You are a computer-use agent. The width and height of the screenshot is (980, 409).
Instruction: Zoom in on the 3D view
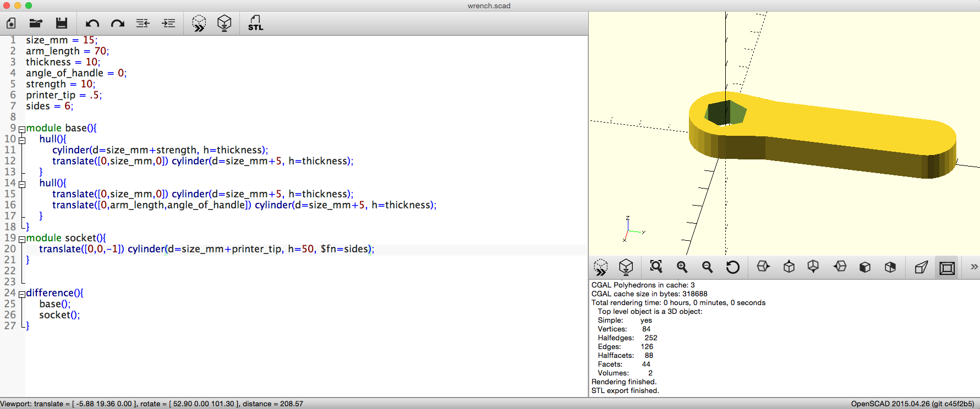[x=682, y=267]
